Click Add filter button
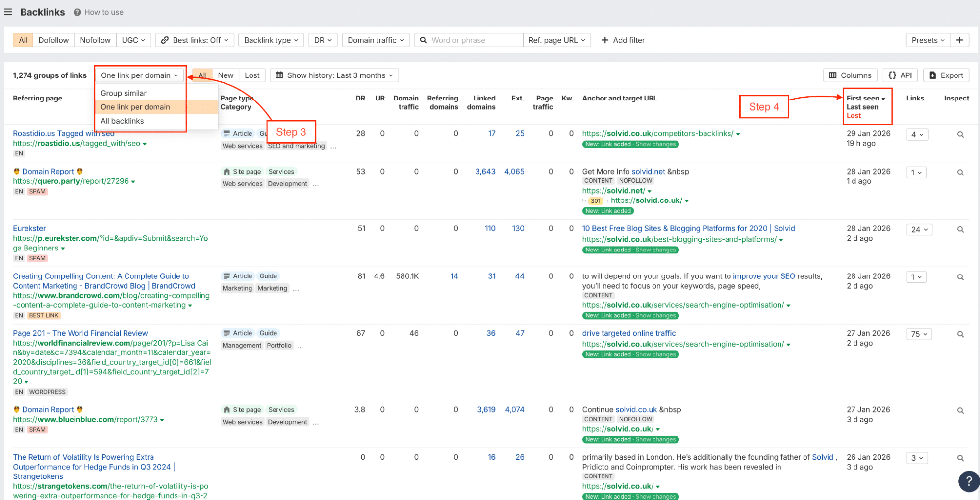This screenshot has width=980, height=500. (623, 40)
